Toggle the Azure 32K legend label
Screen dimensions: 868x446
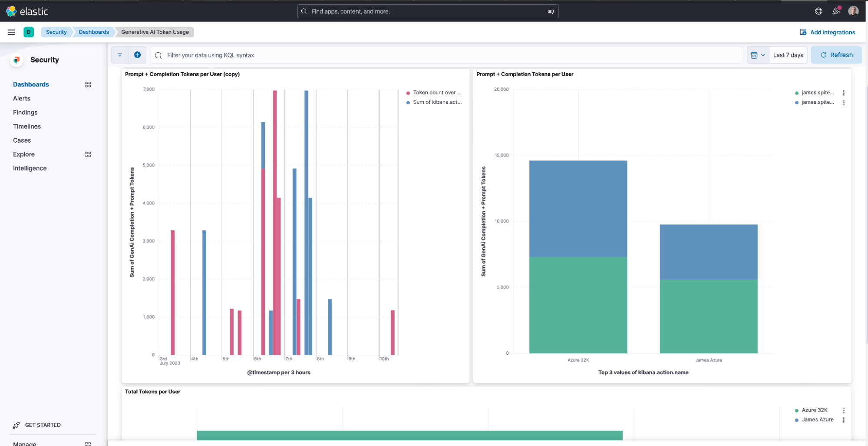815,410
